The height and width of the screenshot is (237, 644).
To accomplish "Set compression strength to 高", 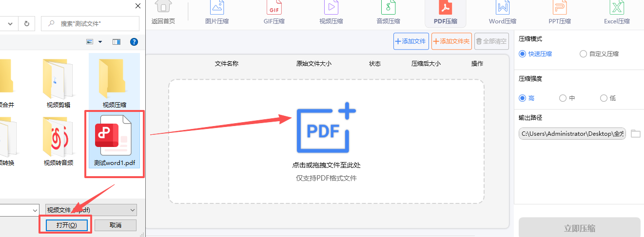I will coord(527,98).
